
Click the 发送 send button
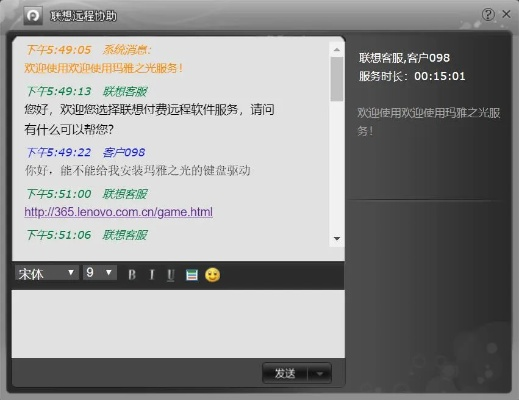(x=285, y=373)
